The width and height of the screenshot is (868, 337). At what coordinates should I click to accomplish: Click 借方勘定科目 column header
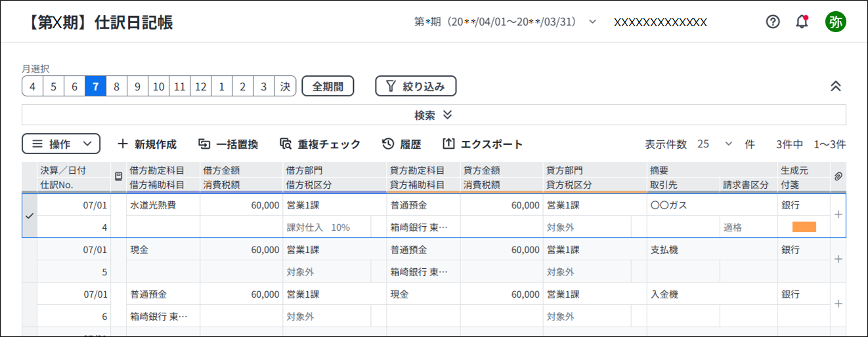[x=163, y=170]
